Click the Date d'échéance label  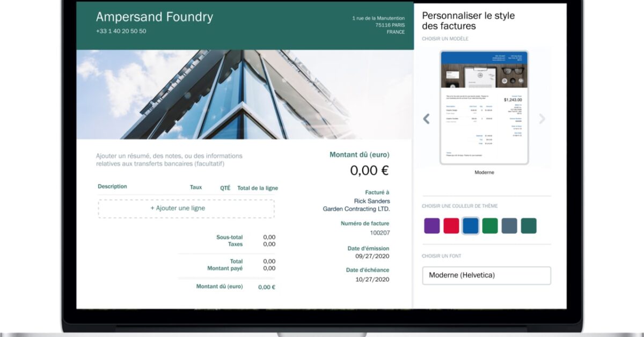click(368, 270)
